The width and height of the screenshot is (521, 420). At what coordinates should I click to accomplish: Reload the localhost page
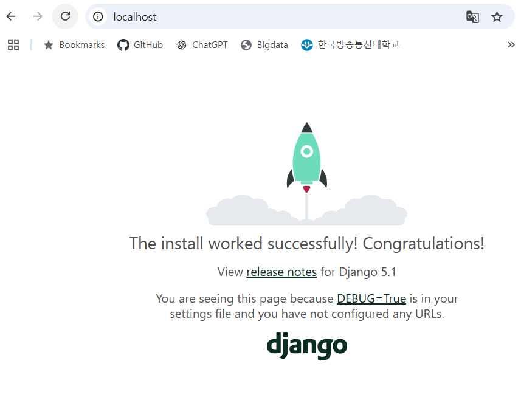click(x=65, y=16)
